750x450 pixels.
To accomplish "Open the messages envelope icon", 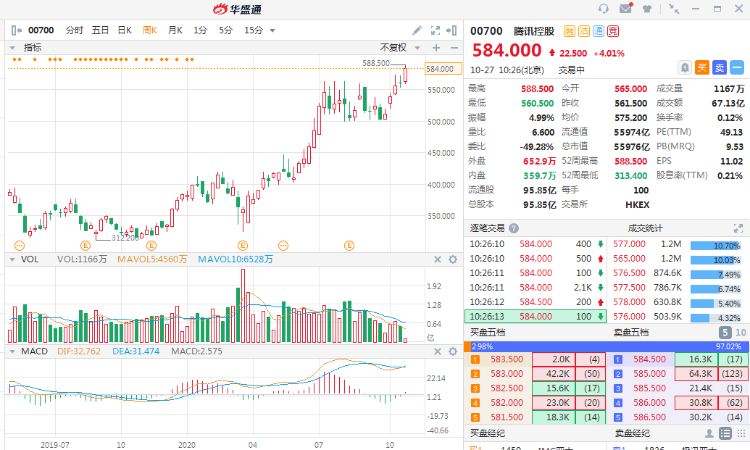I will tap(625, 8).
